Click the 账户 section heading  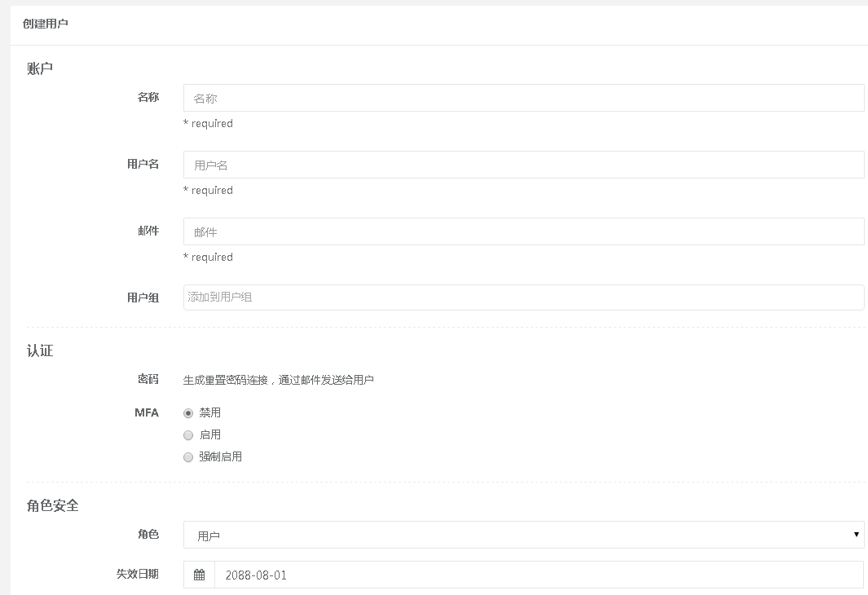coord(40,68)
